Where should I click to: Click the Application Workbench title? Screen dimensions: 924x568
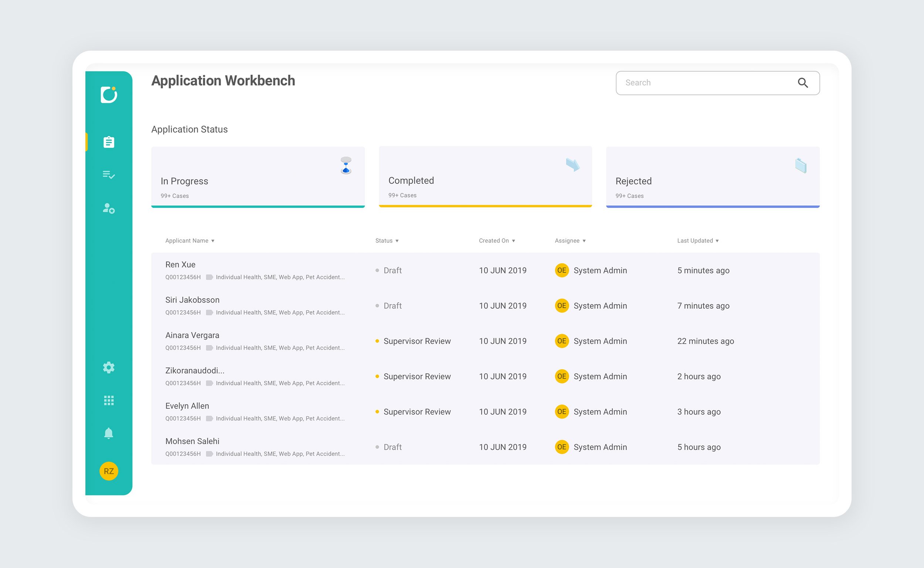tap(223, 81)
